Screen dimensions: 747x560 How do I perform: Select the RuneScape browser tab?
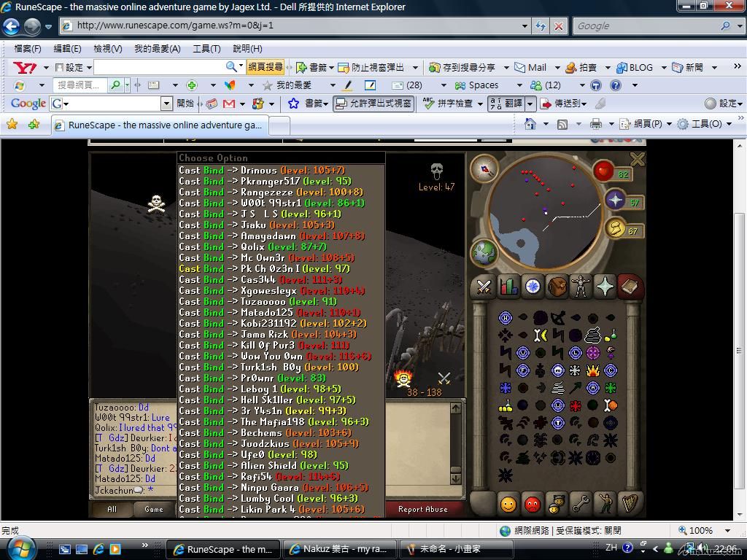[x=160, y=125]
